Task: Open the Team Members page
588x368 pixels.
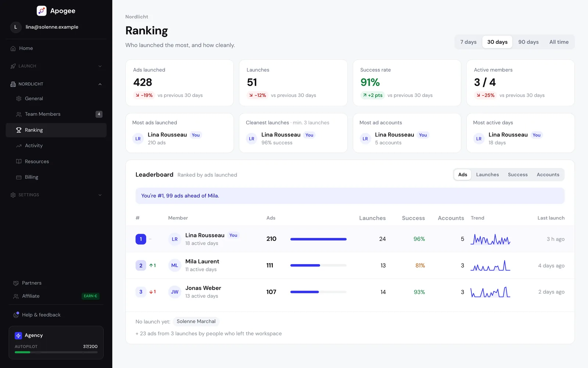Action: click(56, 114)
